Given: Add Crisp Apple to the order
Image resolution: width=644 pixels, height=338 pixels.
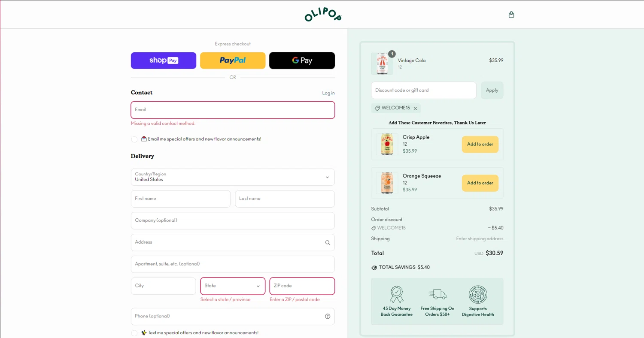Looking at the screenshot, I should 480,144.
